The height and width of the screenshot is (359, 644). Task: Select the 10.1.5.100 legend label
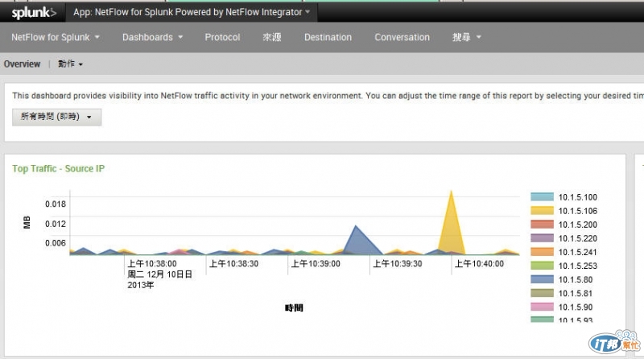(577, 197)
